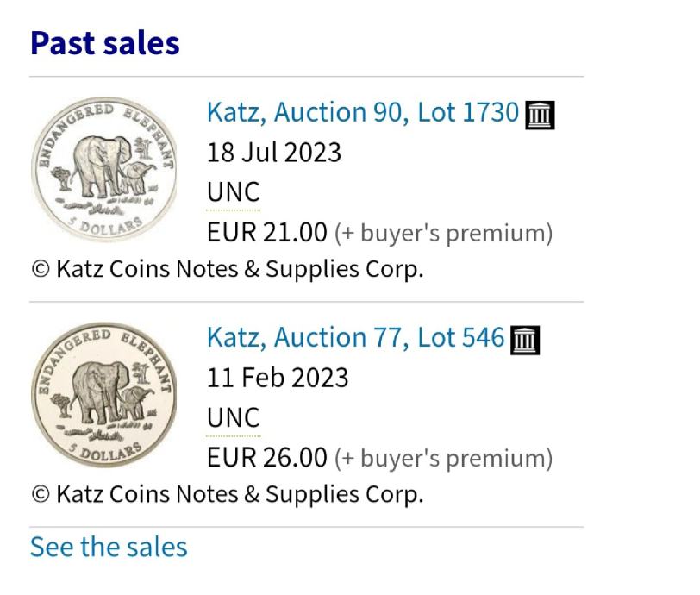The width and height of the screenshot is (700, 595).
Task: Click the EUR 21.00 price
Action: (267, 232)
